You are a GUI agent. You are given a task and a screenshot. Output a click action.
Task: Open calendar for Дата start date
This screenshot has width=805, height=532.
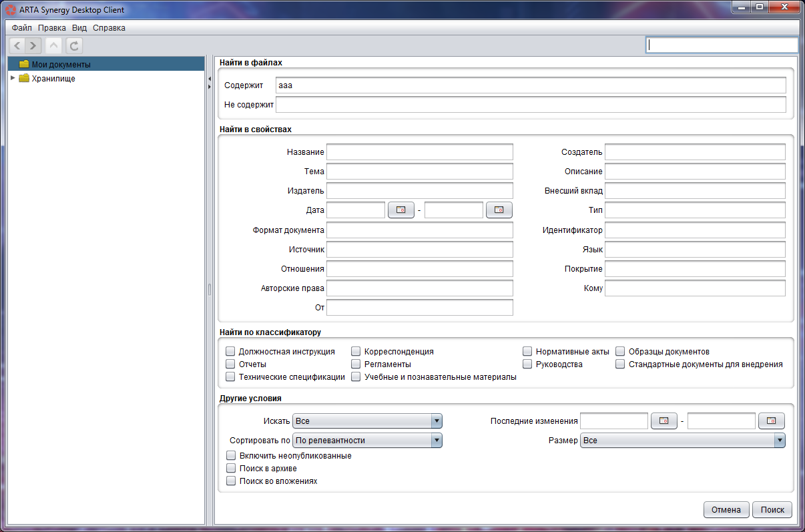coord(401,210)
